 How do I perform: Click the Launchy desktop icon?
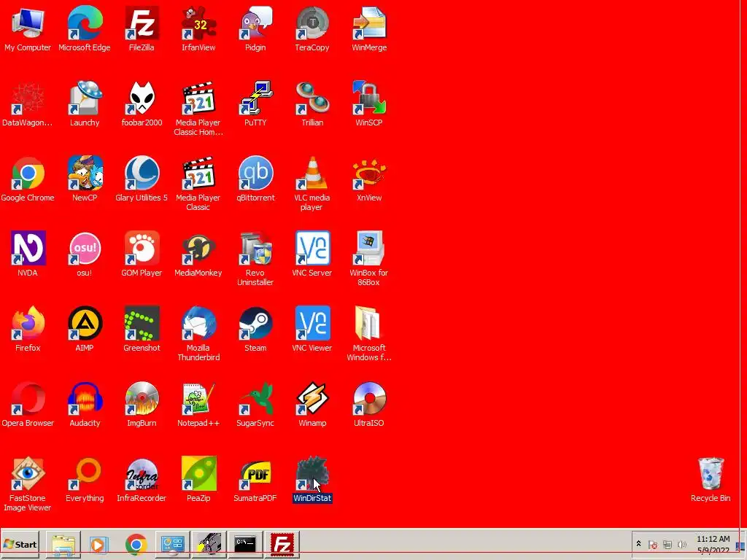[85, 98]
